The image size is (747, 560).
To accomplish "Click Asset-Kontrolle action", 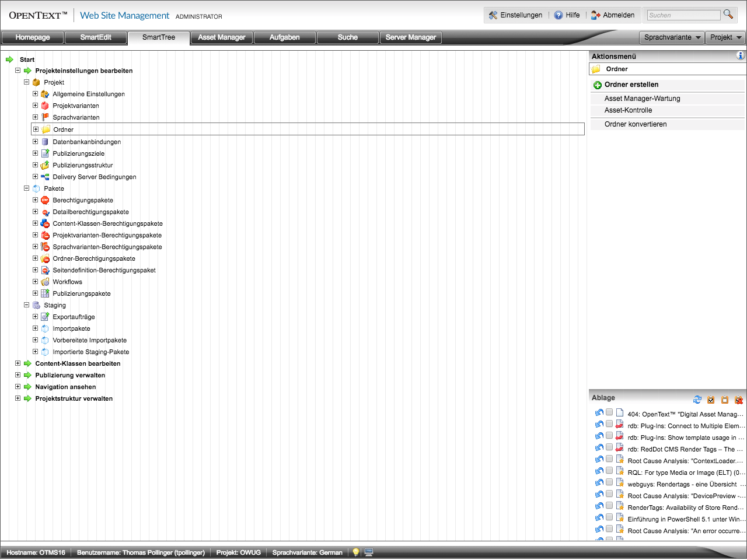I will [x=629, y=110].
